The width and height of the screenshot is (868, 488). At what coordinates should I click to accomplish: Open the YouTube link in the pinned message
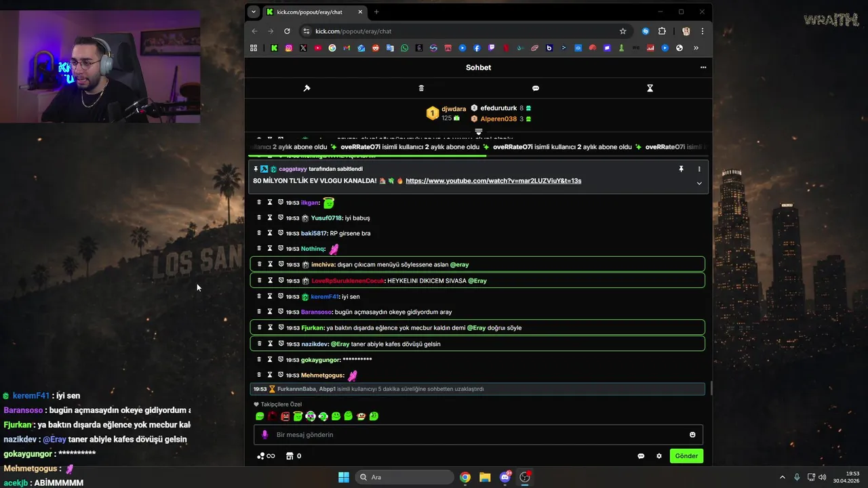(493, 181)
